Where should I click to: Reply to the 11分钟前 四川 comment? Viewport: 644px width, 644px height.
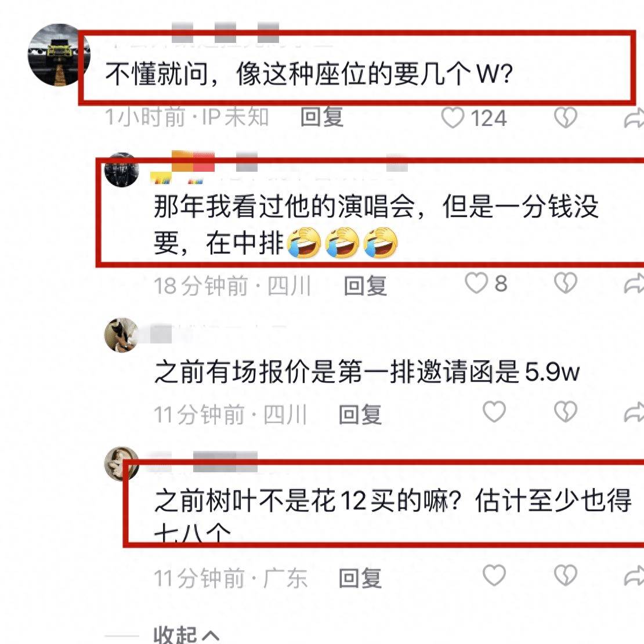[360, 414]
